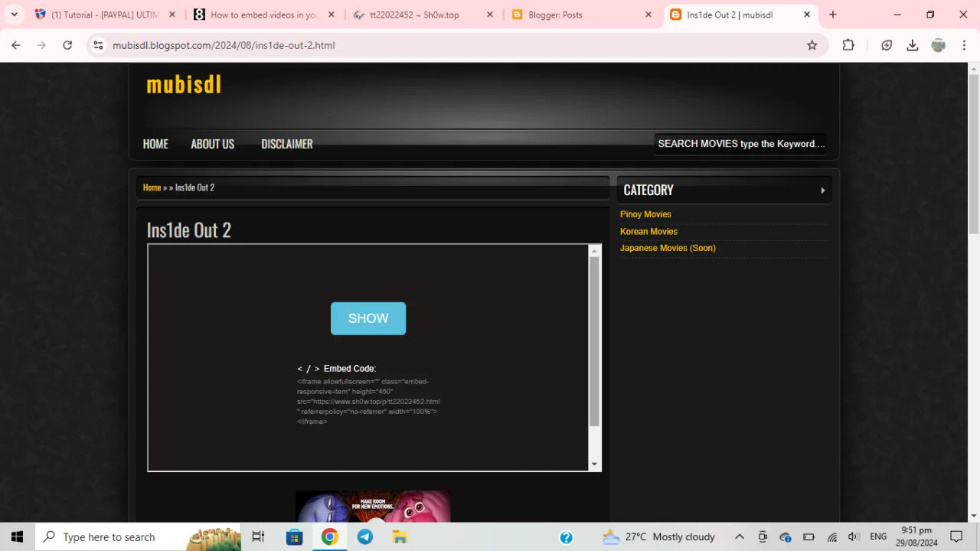This screenshot has width=980, height=551.
Task: Close the Blogger: Posts tab
Action: (648, 15)
